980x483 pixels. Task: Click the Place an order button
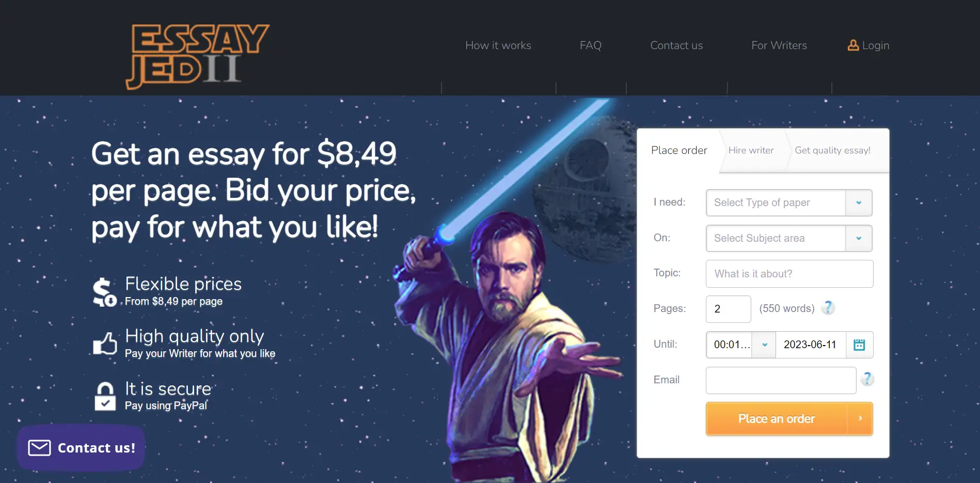789,418
